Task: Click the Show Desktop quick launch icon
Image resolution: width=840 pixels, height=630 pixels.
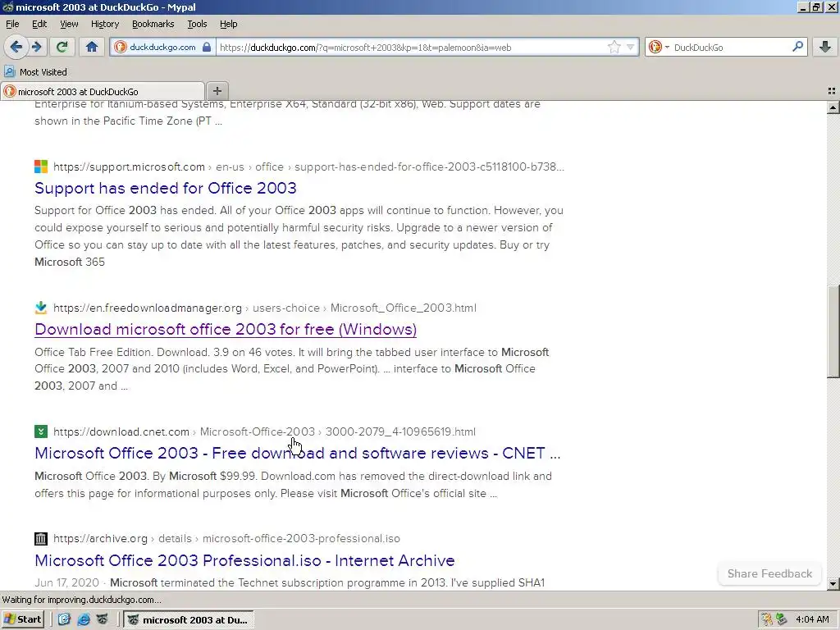Action: (x=64, y=619)
